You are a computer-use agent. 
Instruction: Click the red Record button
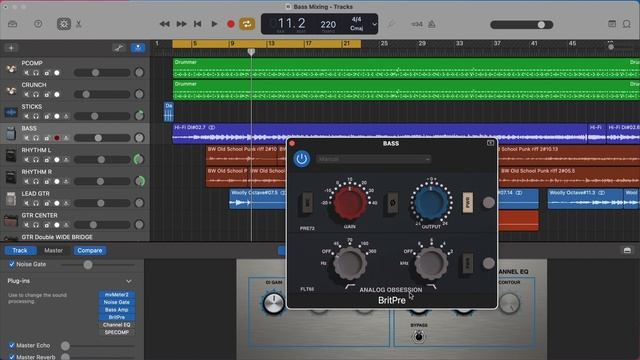point(231,24)
